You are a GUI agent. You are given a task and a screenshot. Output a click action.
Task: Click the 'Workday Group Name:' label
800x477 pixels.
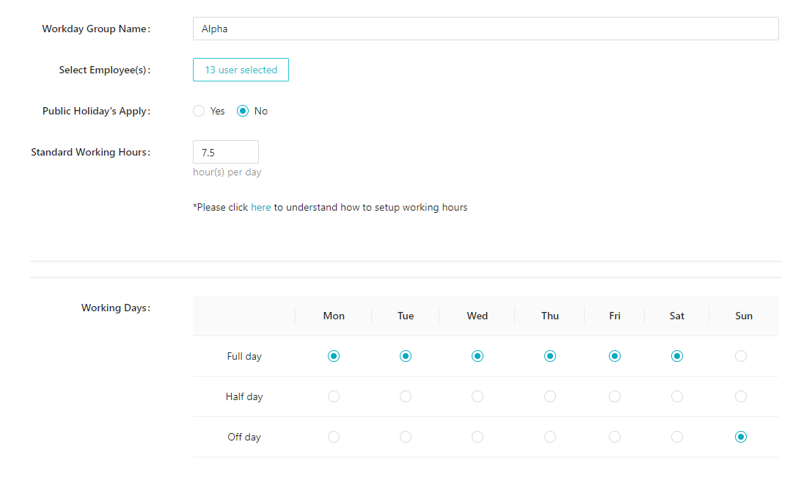pyautogui.click(x=96, y=29)
